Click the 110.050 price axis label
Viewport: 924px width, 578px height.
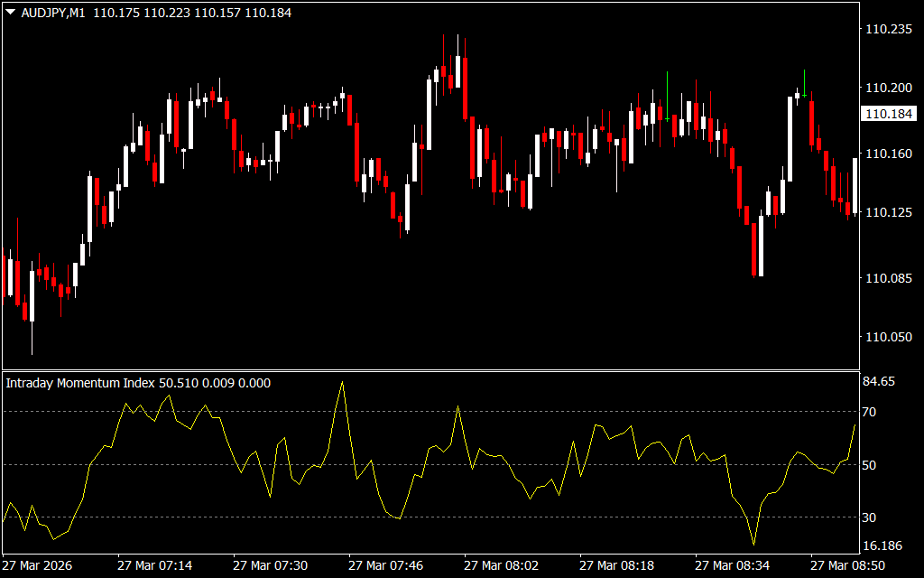coord(888,337)
